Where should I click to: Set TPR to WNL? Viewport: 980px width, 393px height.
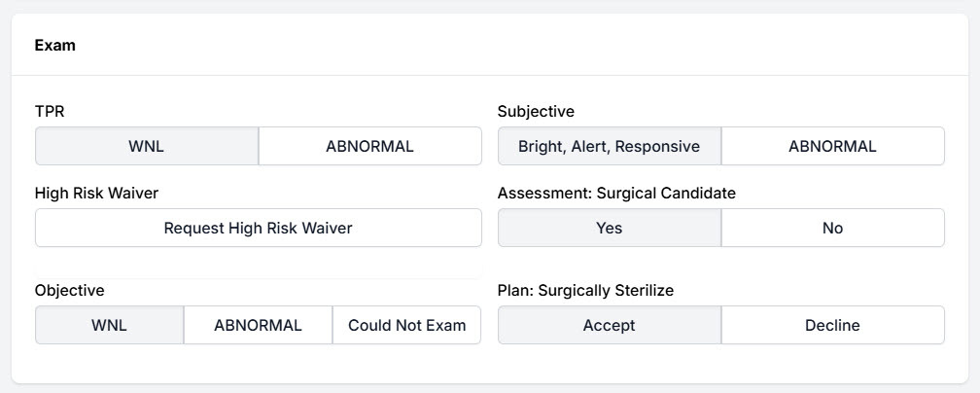[147, 147]
